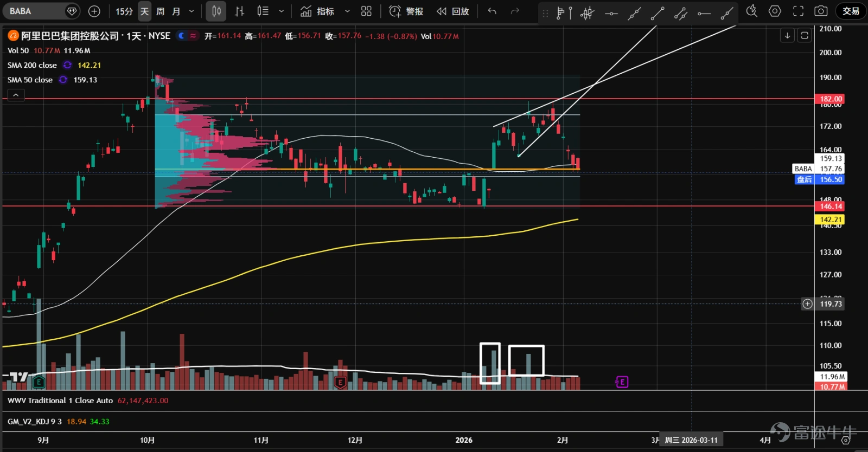Click the 交易 trade button
The height and width of the screenshot is (452, 868).
(x=851, y=11)
